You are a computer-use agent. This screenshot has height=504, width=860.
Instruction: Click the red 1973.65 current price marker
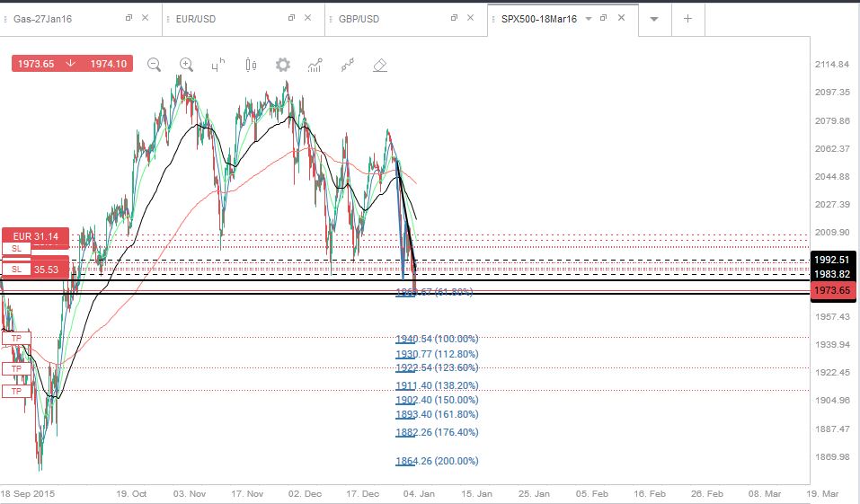(x=832, y=291)
